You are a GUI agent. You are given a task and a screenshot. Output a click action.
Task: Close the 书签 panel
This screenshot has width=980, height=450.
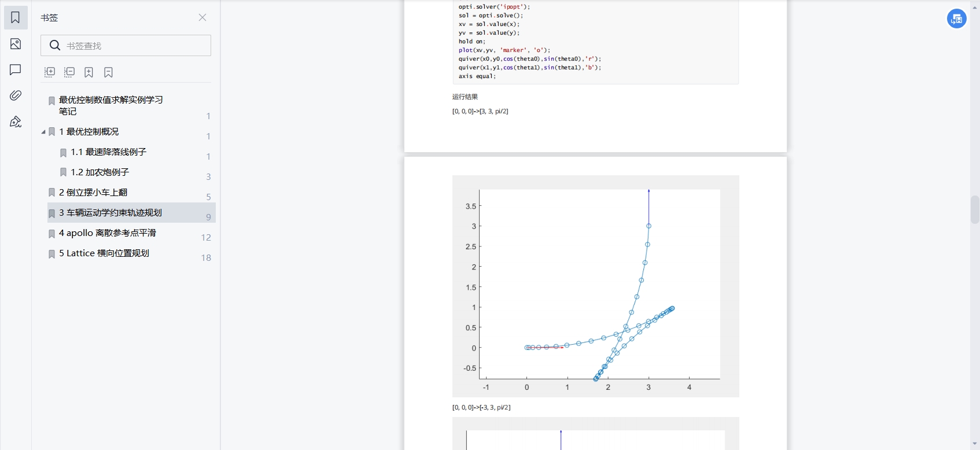(202, 17)
